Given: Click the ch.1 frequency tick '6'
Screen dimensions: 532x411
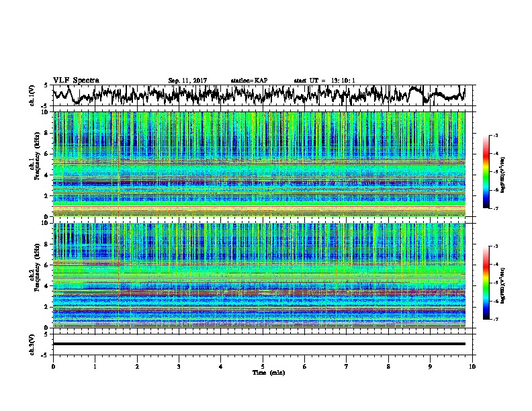Looking at the screenshot, I should coord(48,154).
